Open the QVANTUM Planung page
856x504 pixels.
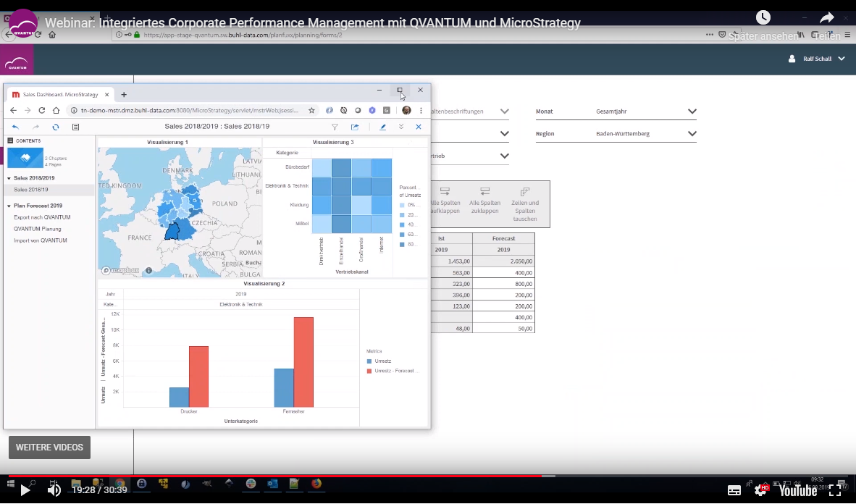tap(37, 229)
